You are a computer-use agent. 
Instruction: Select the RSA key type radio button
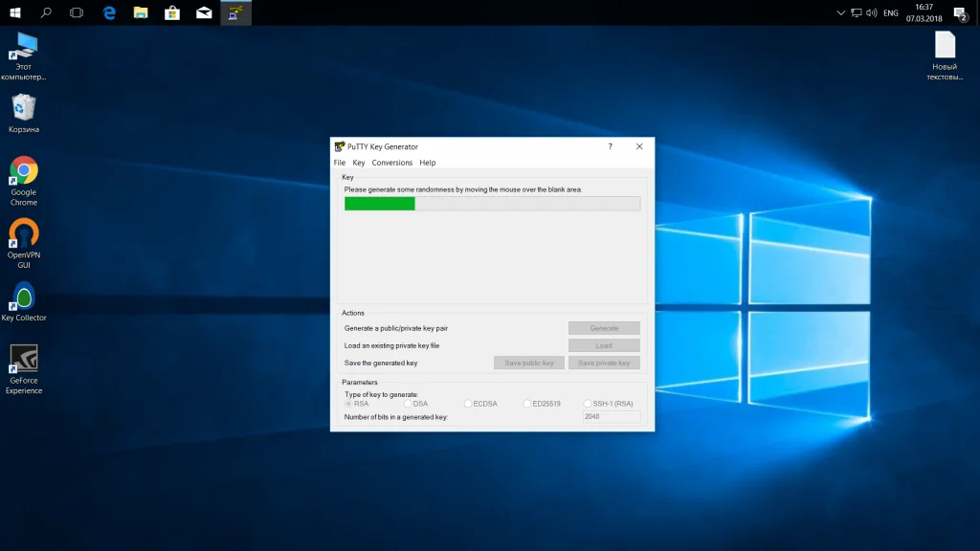click(349, 404)
